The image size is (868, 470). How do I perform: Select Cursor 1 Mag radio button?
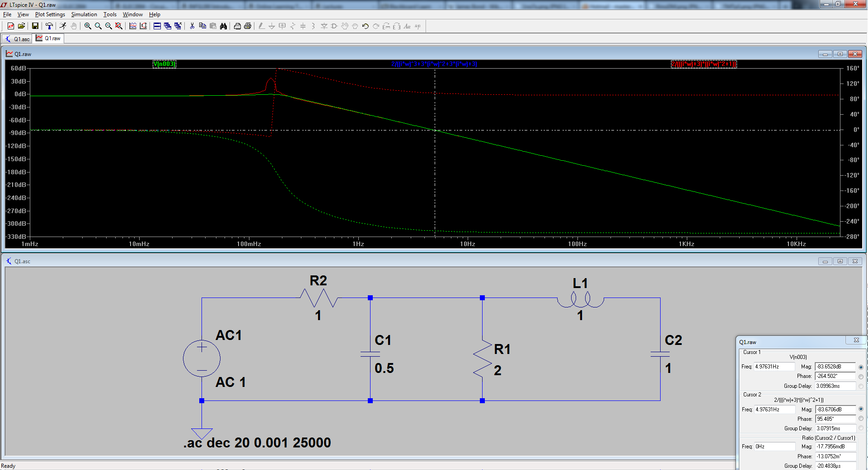(x=861, y=367)
